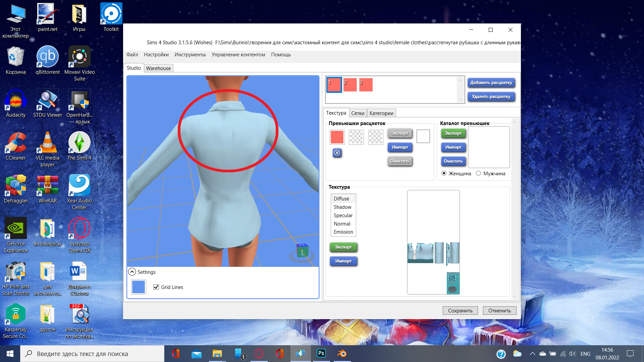Show hidden icons in the system tray
Screen dimensions: 644x362
pos(532,354)
